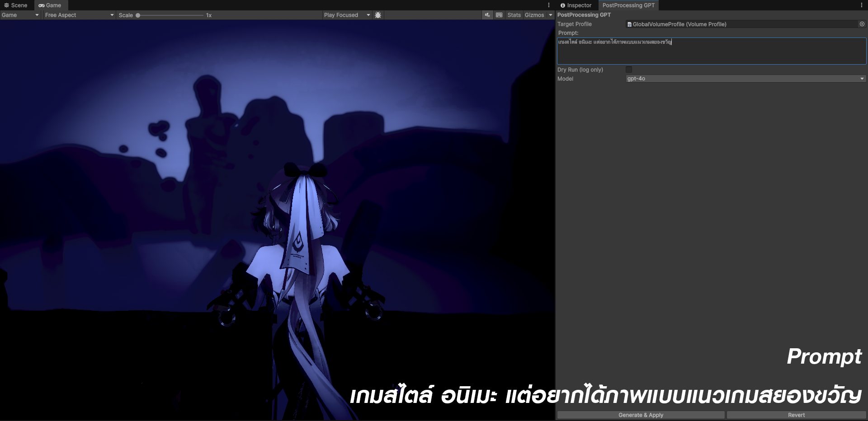Click the GlobalVolumeProfile asset field

[x=742, y=24]
